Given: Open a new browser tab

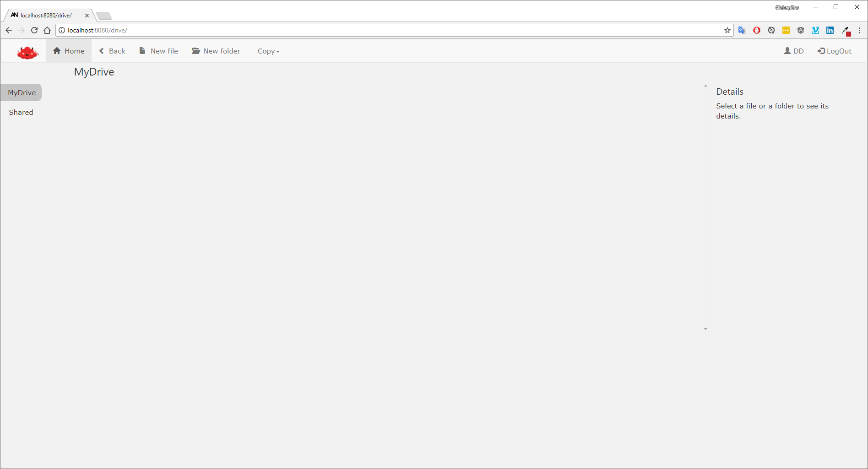Looking at the screenshot, I should tap(104, 16).
